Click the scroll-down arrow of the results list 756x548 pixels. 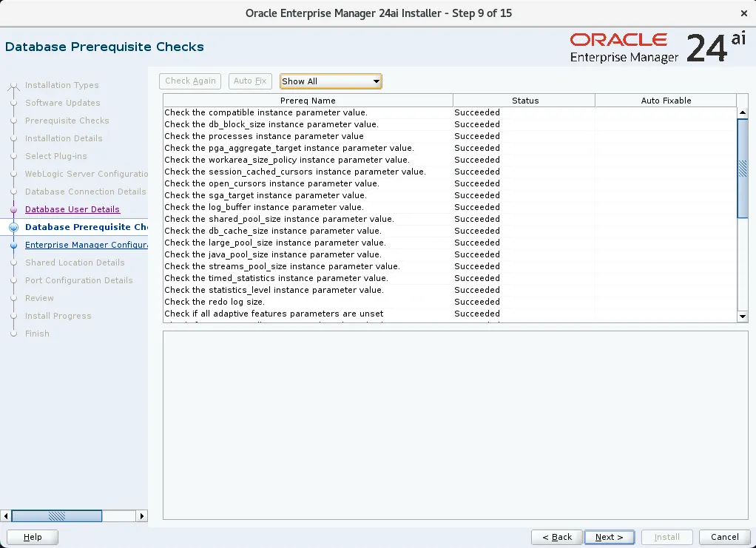click(x=743, y=317)
